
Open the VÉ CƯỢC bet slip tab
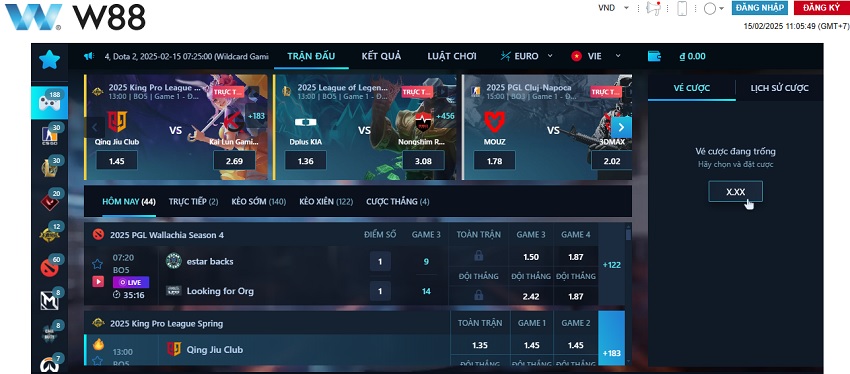click(x=692, y=88)
